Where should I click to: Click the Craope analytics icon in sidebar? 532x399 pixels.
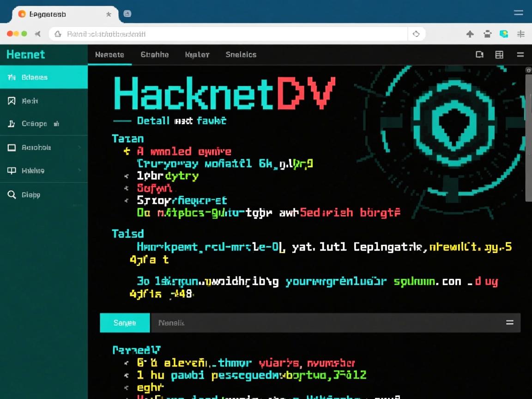(12, 124)
